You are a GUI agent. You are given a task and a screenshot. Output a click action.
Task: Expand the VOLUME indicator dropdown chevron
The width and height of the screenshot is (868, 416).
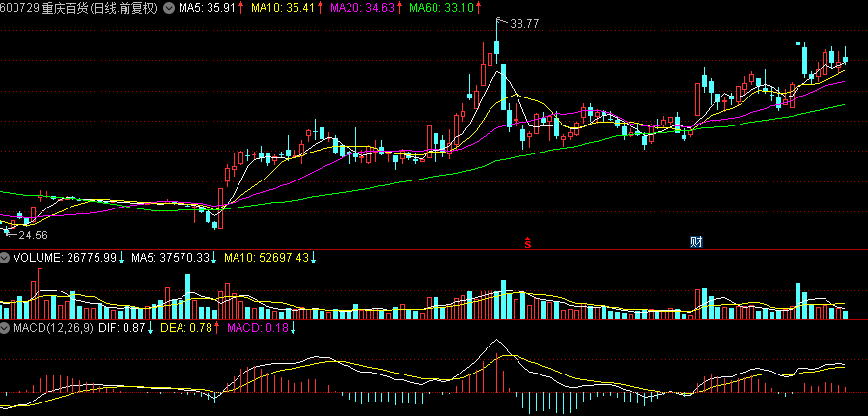tap(5, 258)
